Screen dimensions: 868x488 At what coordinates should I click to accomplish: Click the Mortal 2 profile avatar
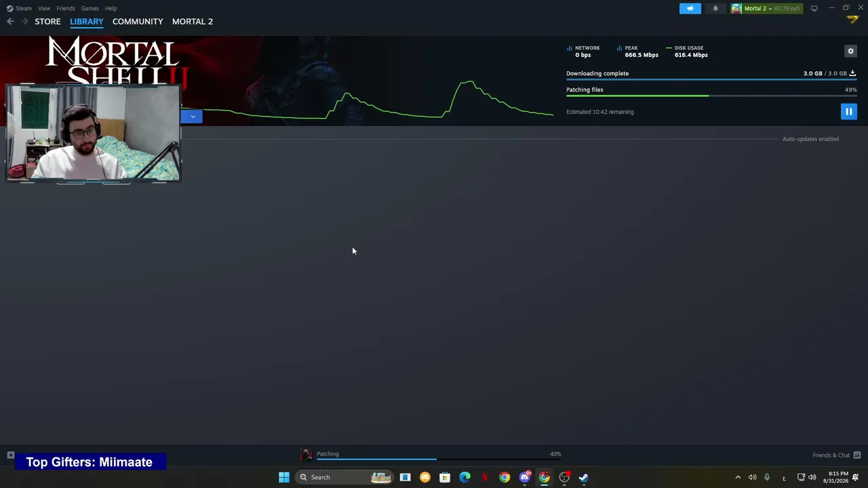click(736, 8)
